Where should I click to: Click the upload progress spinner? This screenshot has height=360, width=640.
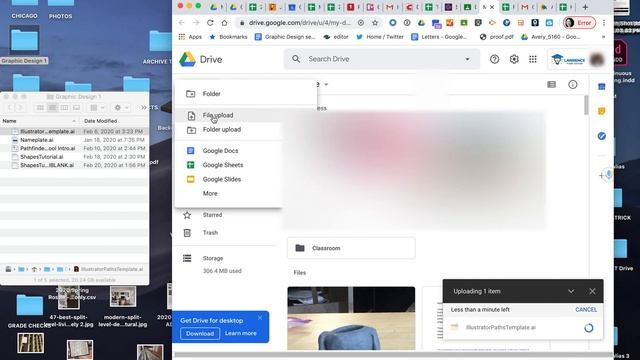click(x=588, y=328)
